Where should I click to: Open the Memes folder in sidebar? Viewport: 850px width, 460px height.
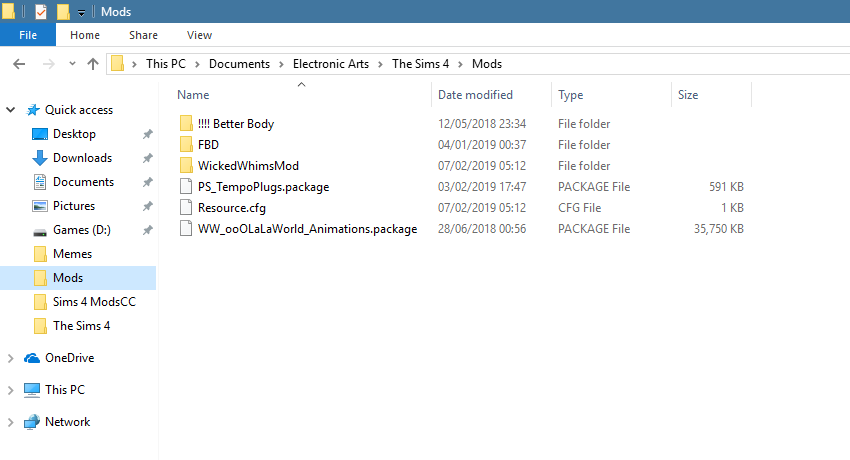(x=72, y=254)
